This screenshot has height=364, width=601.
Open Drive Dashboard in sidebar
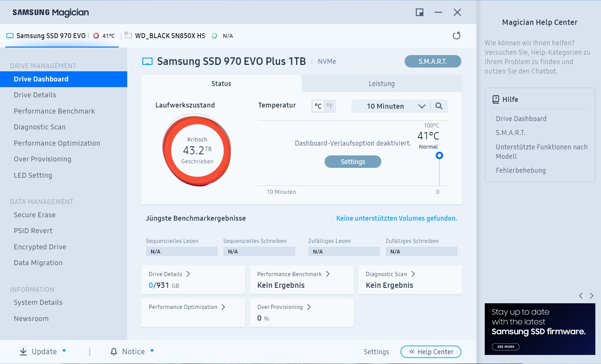pyautogui.click(x=63, y=79)
